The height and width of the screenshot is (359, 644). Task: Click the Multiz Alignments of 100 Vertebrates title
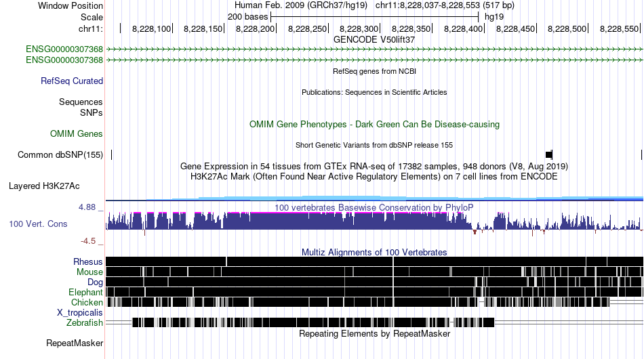click(x=374, y=253)
